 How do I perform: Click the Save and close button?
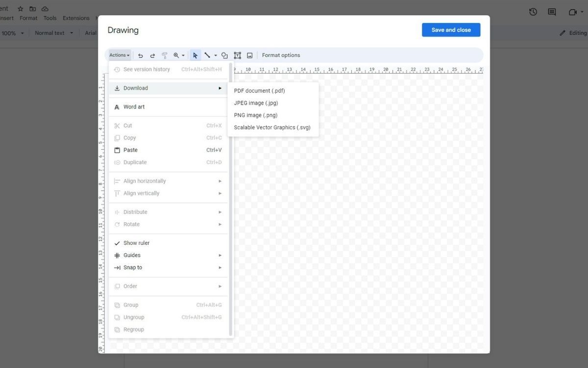coord(451,30)
